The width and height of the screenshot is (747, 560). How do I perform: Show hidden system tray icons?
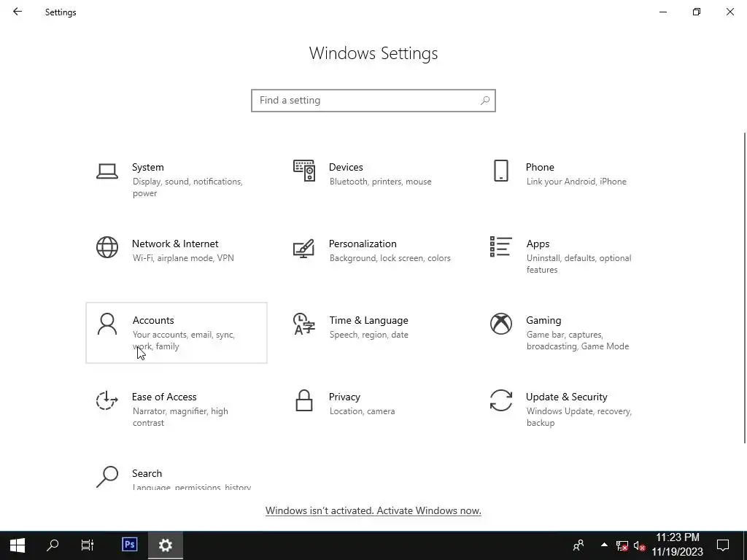coord(604,545)
